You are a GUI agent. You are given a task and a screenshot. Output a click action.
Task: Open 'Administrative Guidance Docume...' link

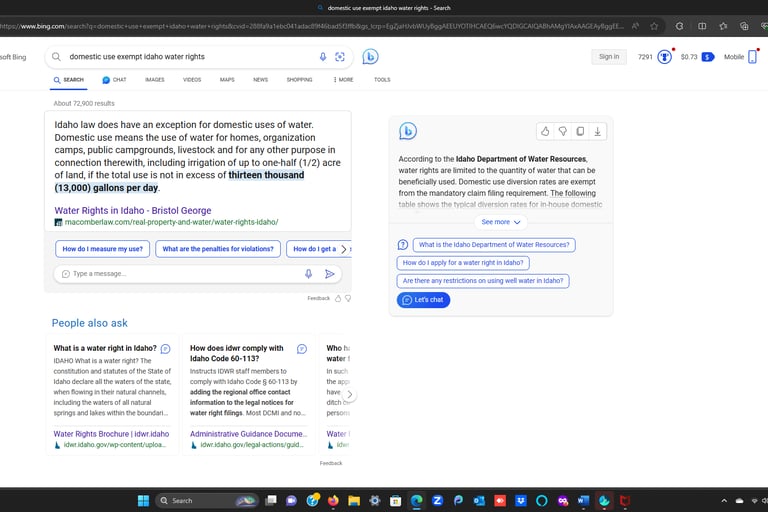[x=249, y=434]
